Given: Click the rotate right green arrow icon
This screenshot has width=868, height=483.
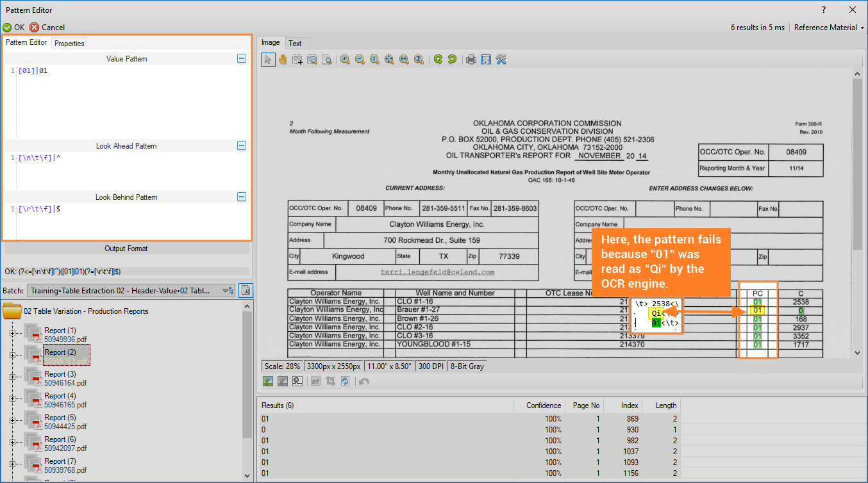Looking at the screenshot, I should click(x=453, y=60).
